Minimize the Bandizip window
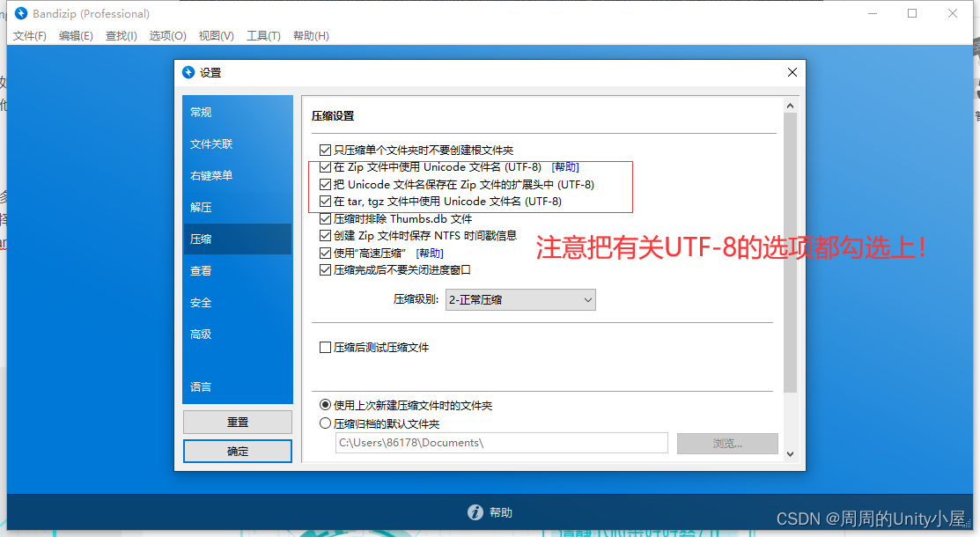The width and height of the screenshot is (980, 537). pyautogui.click(x=873, y=13)
